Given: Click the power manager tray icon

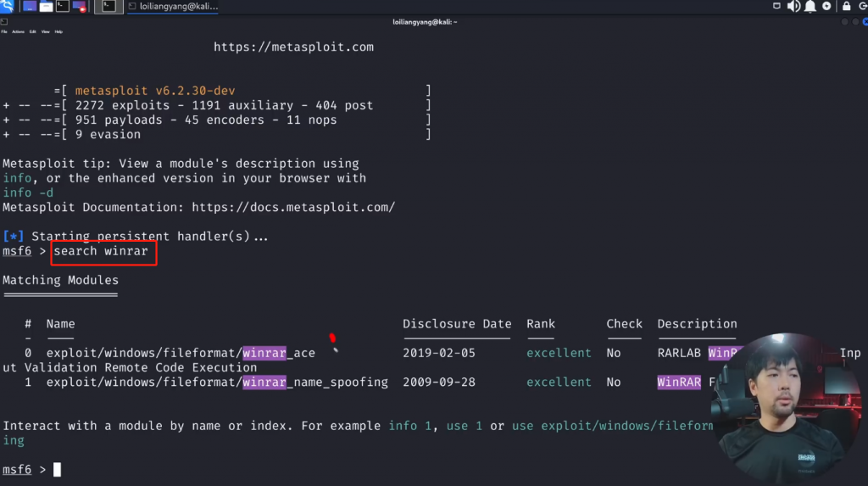Looking at the screenshot, I should click(x=826, y=7).
